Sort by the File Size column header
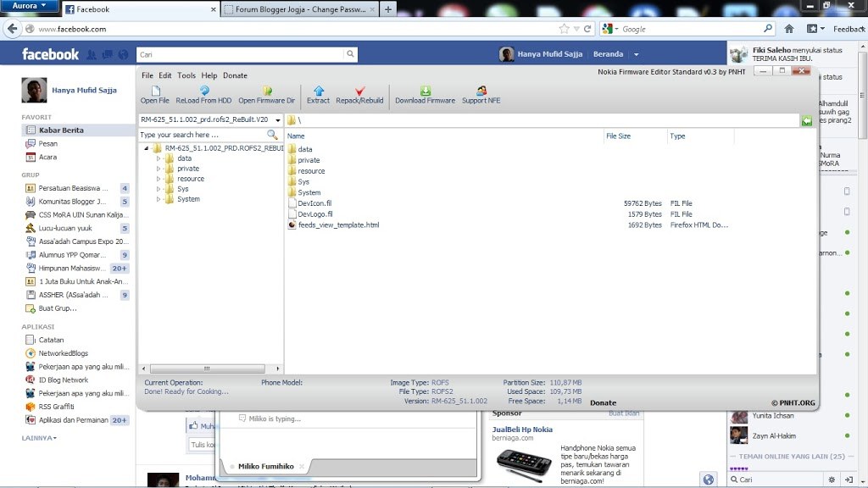Viewport: 868px width, 488px height. coord(618,136)
